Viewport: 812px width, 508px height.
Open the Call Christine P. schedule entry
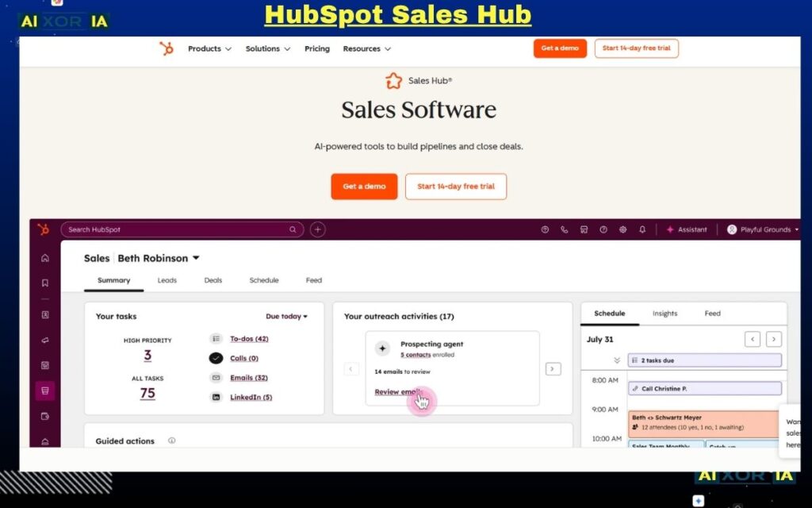(x=705, y=388)
